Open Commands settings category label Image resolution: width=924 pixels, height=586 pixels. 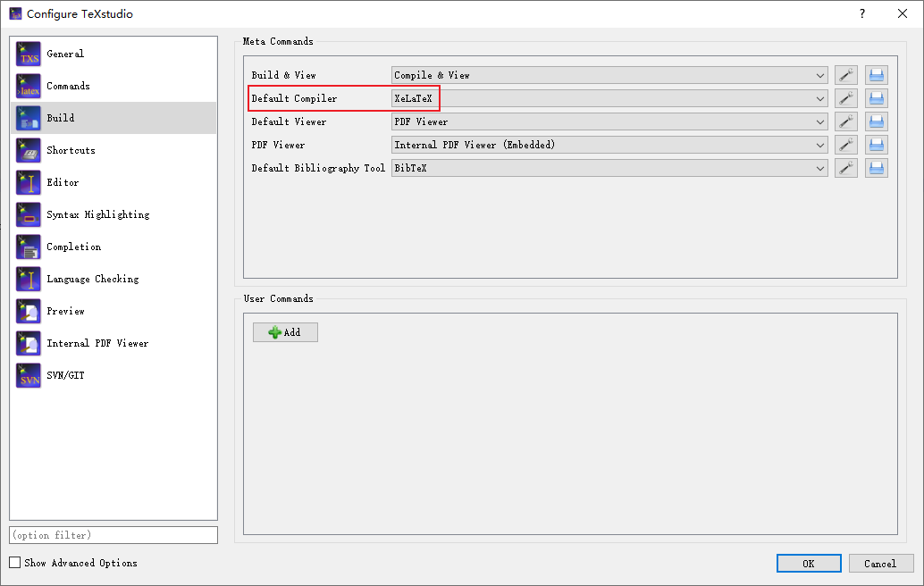(68, 86)
